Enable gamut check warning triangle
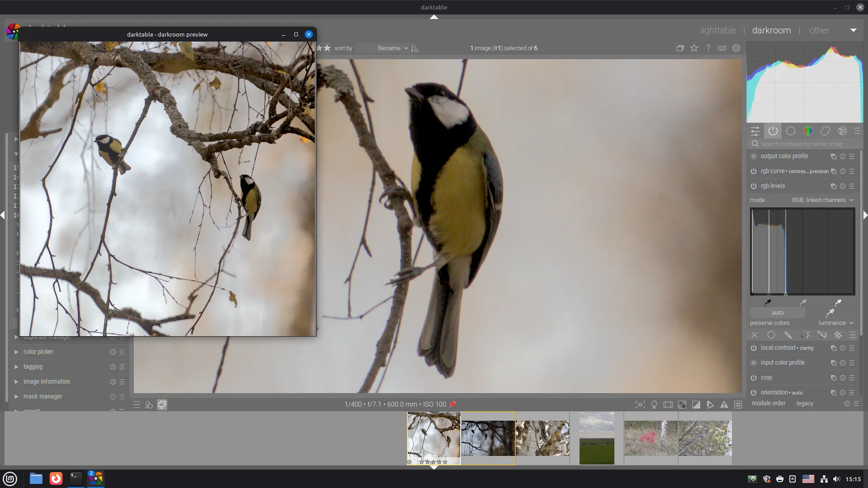This screenshot has width=868, height=488. [x=724, y=405]
